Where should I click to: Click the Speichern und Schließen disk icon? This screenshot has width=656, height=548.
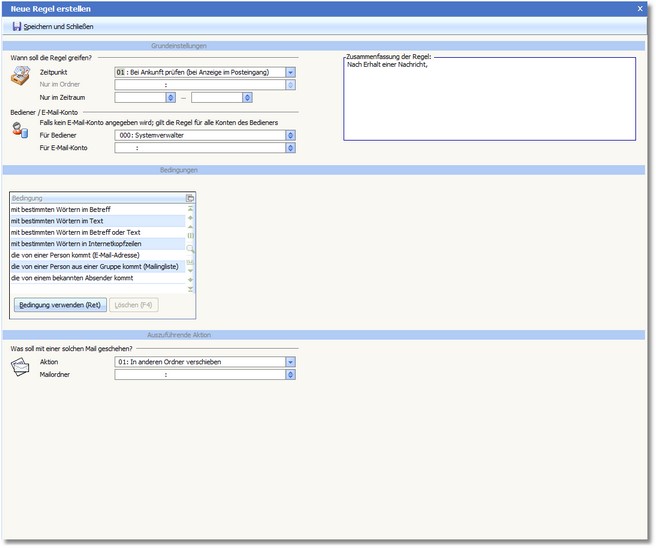(17, 25)
